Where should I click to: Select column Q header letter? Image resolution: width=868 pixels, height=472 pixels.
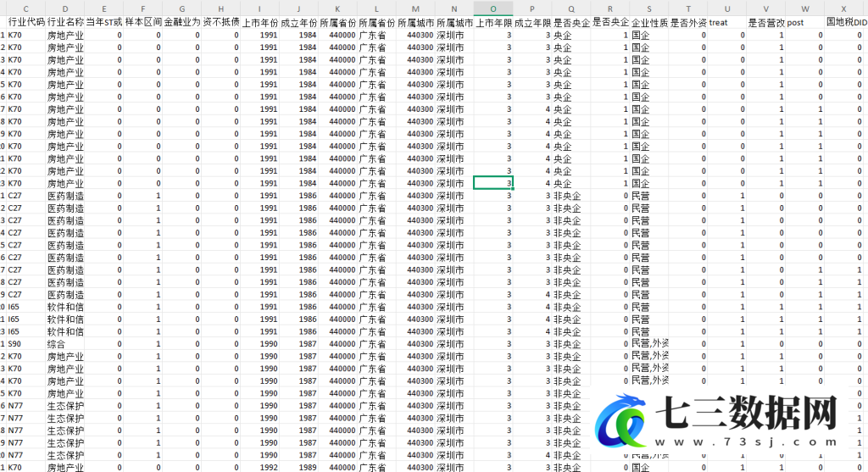[571, 8]
